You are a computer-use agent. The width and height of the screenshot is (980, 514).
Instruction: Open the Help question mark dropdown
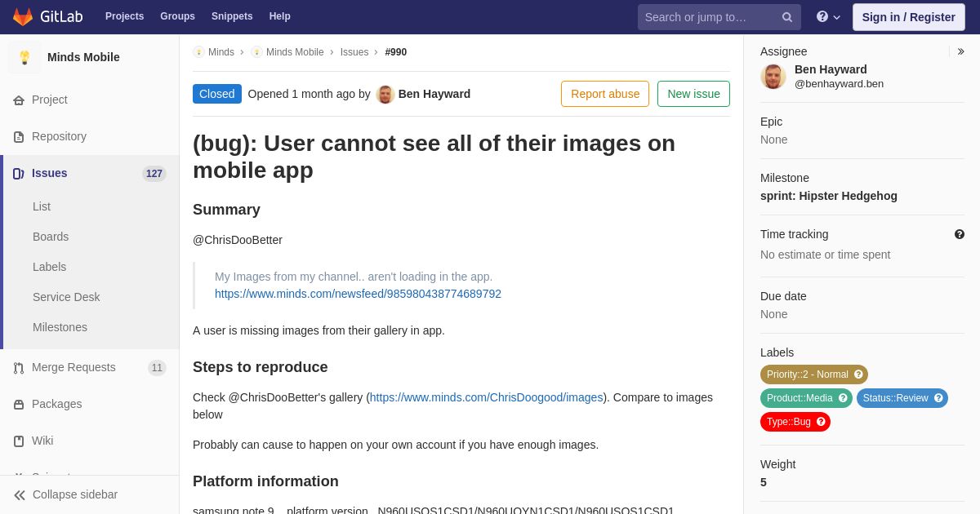tap(828, 17)
